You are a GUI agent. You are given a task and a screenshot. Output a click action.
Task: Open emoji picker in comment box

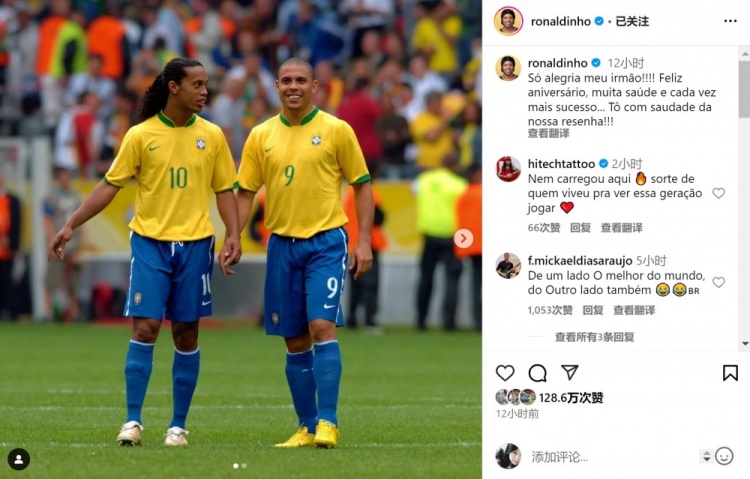(724, 456)
